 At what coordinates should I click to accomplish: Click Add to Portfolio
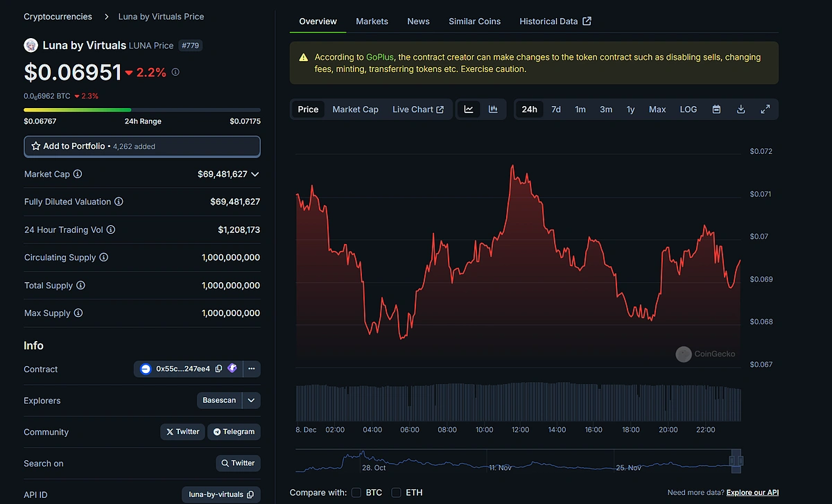pyautogui.click(x=142, y=146)
